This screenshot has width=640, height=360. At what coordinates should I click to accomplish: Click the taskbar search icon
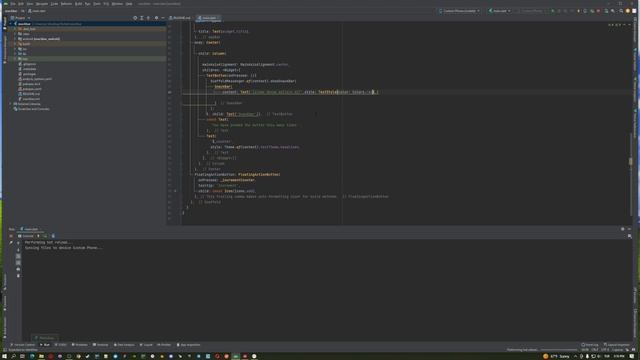13,356
